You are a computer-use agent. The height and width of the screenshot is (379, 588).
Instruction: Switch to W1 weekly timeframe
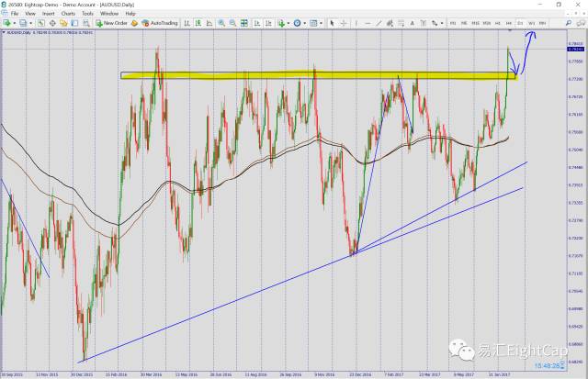click(x=531, y=23)
